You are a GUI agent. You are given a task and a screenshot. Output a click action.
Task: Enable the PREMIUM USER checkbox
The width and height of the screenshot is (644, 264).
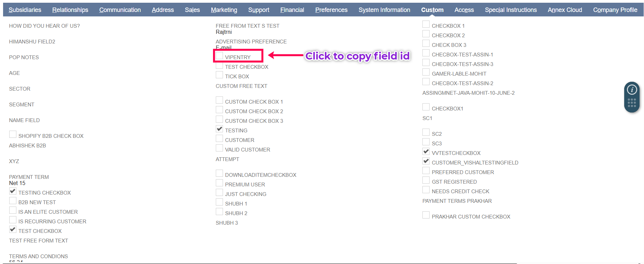(x=220, y=183)
